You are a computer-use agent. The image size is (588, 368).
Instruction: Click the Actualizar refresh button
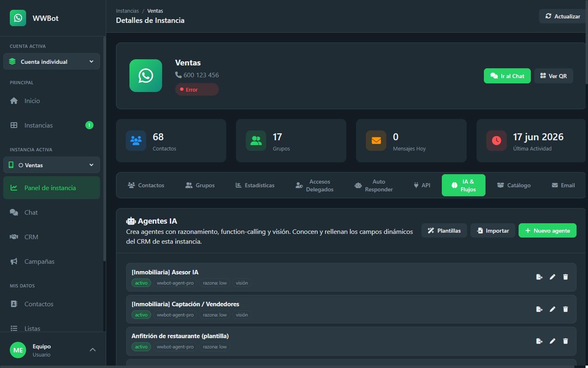click(x=563, y=16)
